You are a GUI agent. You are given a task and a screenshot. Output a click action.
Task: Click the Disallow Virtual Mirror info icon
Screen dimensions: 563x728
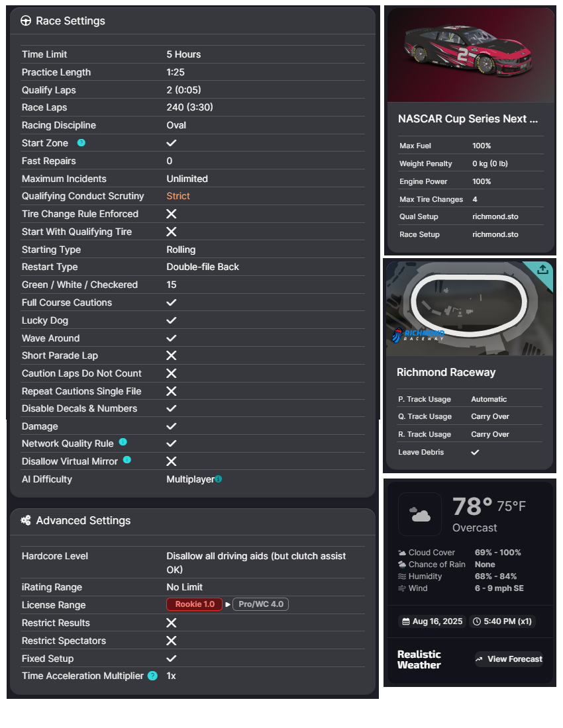(x=127, y=460)
